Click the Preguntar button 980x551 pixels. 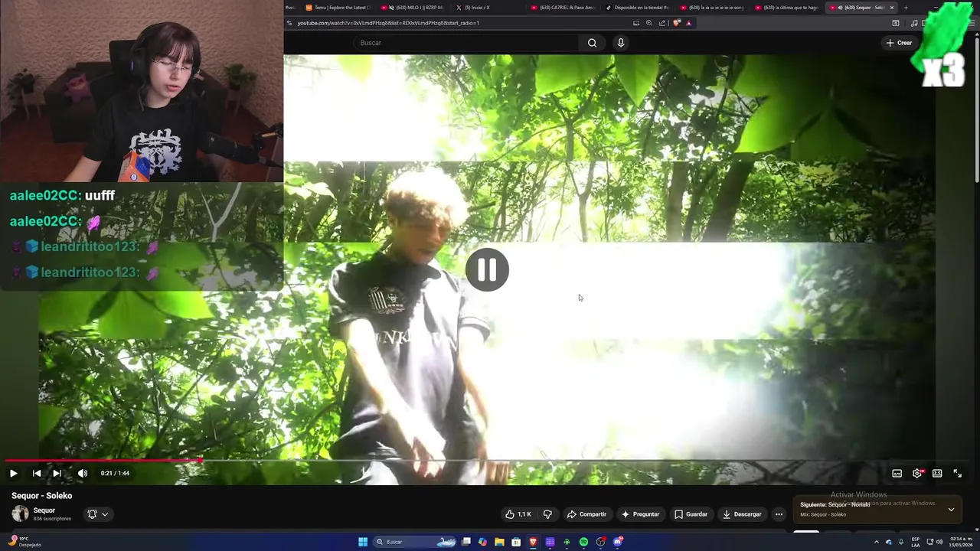[x=640, y=514]
